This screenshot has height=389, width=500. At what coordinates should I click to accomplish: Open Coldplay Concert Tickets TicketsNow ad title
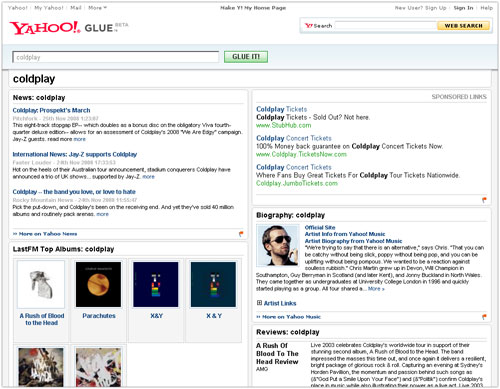pos(294,138)
